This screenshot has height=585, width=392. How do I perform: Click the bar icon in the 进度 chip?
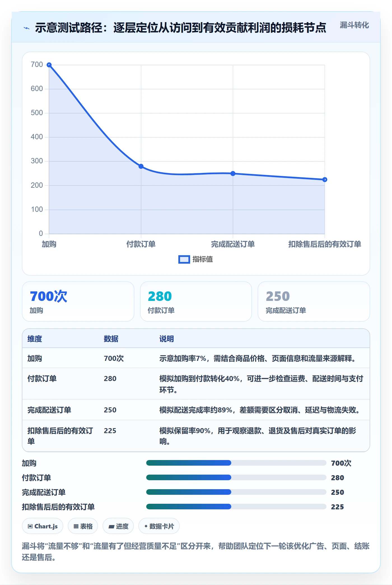tap(111, 526)
